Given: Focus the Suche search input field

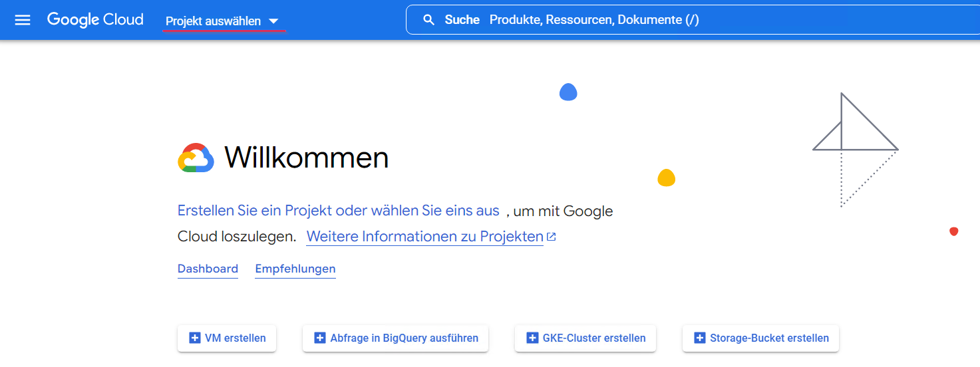Looking at the screenshot, I should [x=692, y=20].
